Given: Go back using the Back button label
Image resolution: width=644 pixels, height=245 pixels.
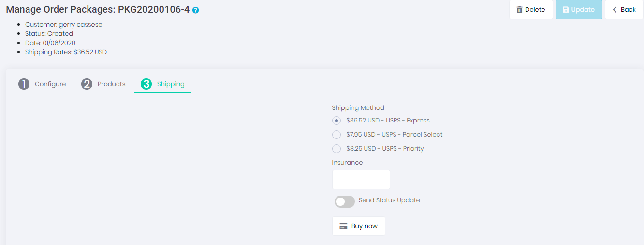Looking at the screenshot, I should [628, 10].
